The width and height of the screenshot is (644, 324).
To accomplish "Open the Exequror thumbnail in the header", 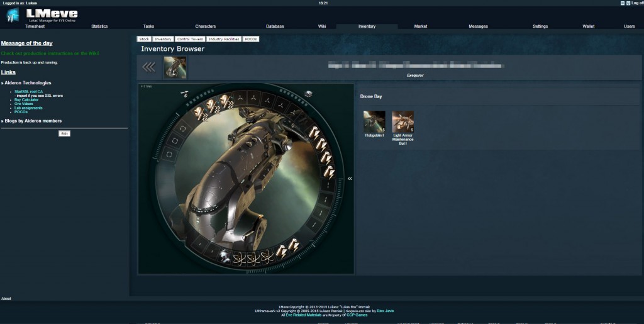I will tap(175, 67).
